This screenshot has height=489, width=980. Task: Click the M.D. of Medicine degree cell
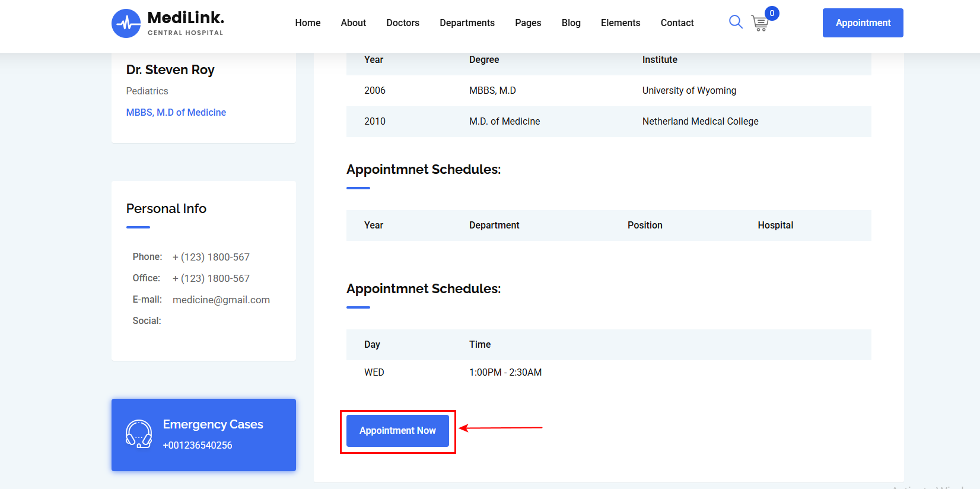[x=505, y=121]
